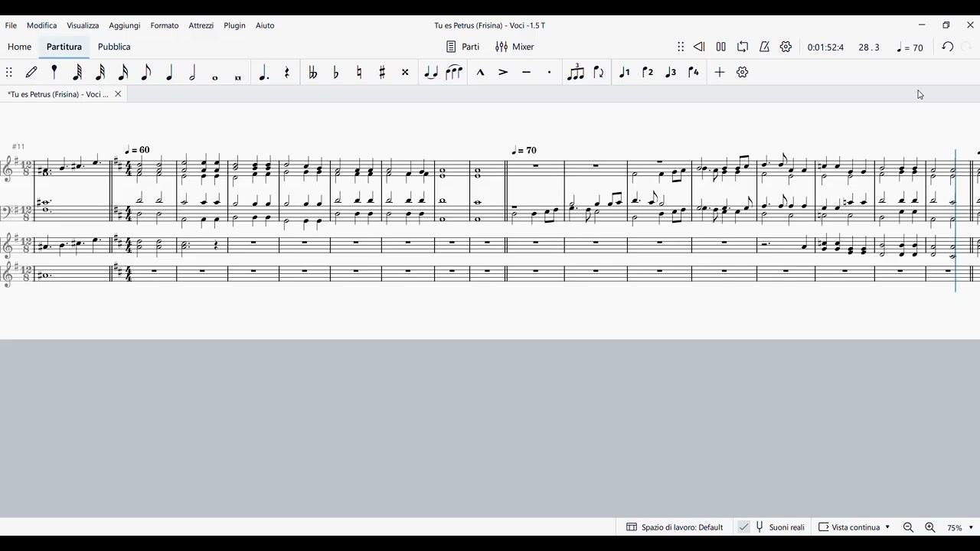980x551 pixels.
Task: Select the 16th note duration
Action: [x=123, y=72]
